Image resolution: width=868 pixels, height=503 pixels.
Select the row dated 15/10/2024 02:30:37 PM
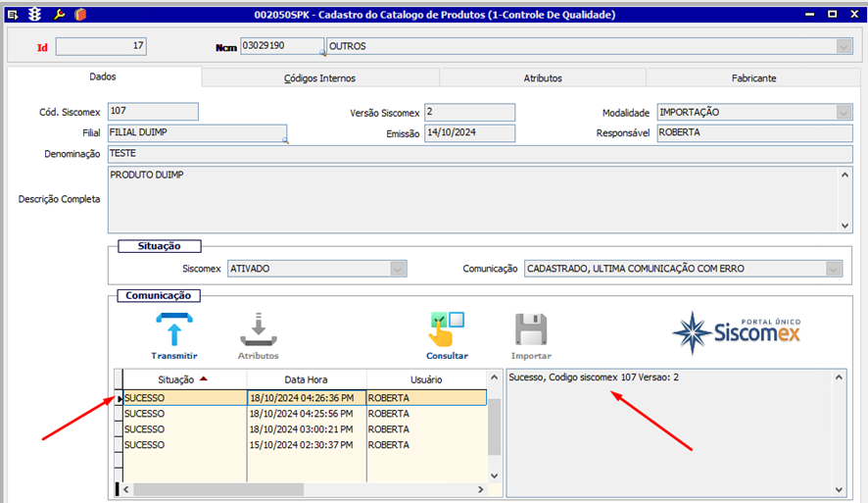[x=305, y=445]
